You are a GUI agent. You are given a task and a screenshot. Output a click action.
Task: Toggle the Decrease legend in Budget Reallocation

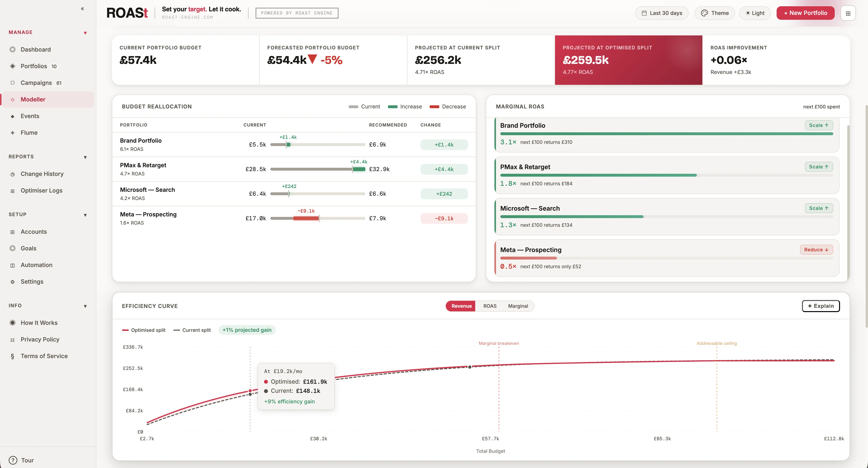[448, 106]
